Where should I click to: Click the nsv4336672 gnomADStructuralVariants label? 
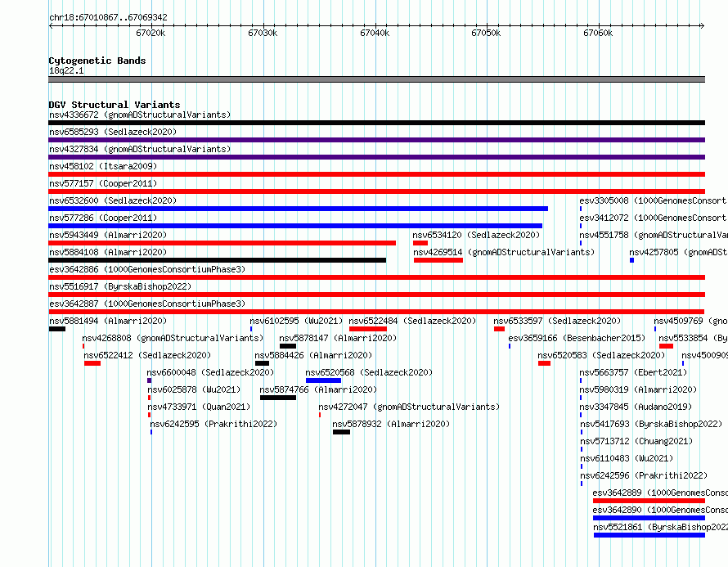coord(140,115)
